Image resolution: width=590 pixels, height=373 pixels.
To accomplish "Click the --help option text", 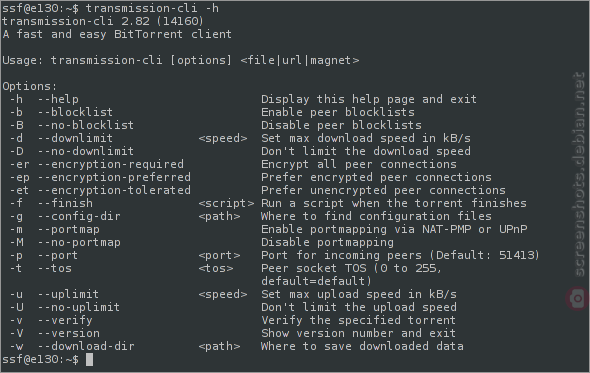I will click(x=58, y=99).
